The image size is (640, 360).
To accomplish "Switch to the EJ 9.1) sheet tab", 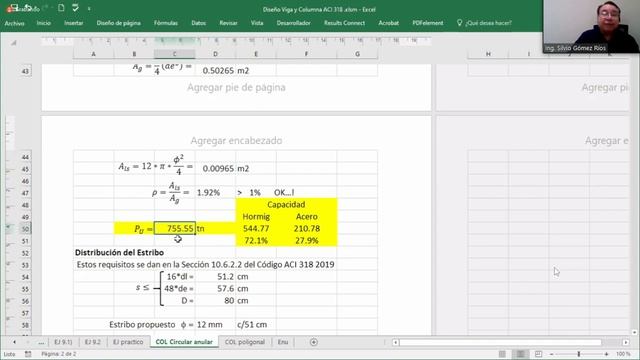I will tap(63, 342).
